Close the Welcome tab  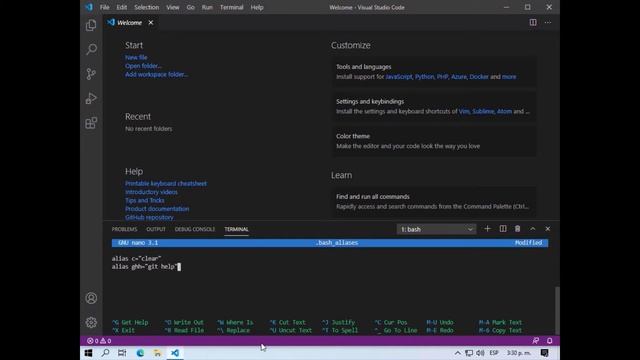tap(151, 22)
